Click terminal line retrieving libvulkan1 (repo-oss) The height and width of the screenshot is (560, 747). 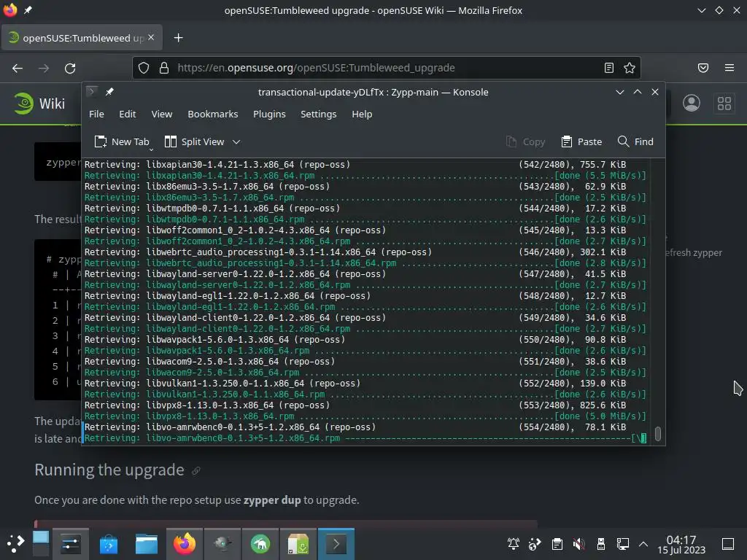(x=355, y=384)
